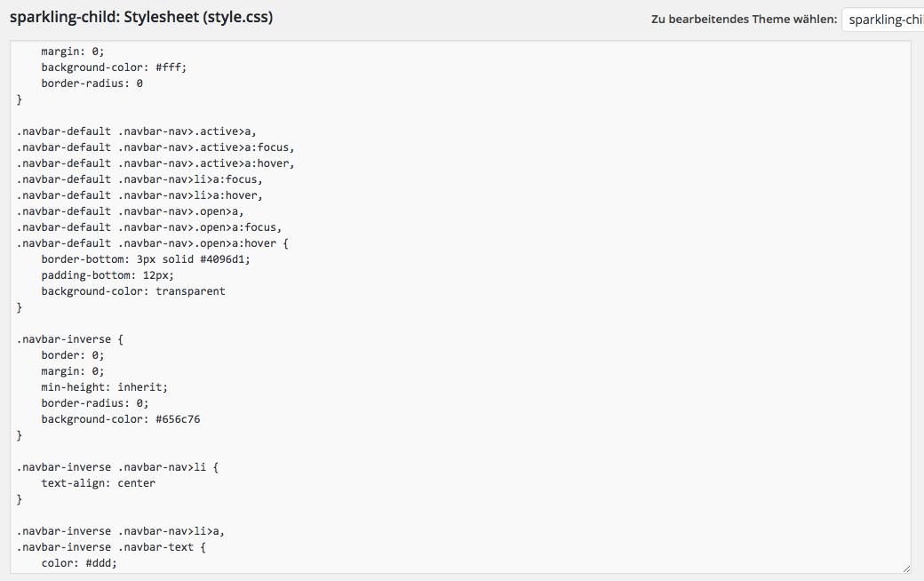The width and height of the screenshot is (924, 581).
Task: Click the '.navbar-inverse .navbar-nav>li {' line
Action: point(117,467)
